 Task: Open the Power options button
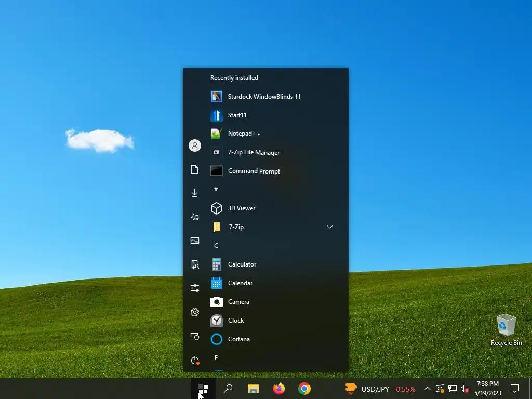tap(195, 360)
